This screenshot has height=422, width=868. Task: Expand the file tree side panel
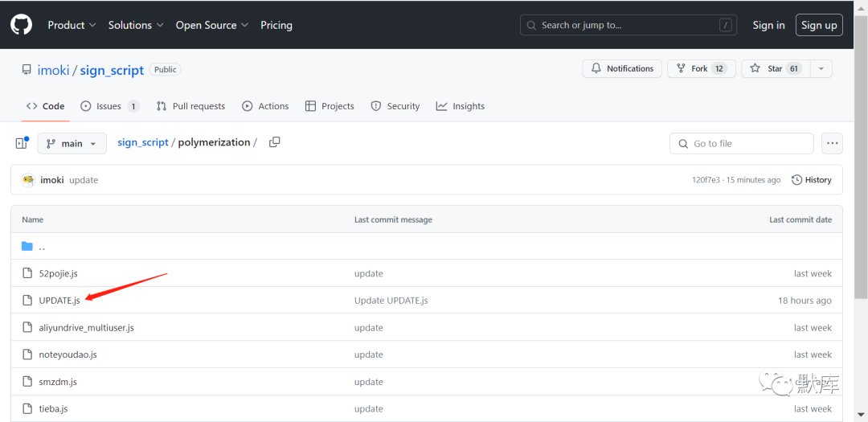[21, 143]
